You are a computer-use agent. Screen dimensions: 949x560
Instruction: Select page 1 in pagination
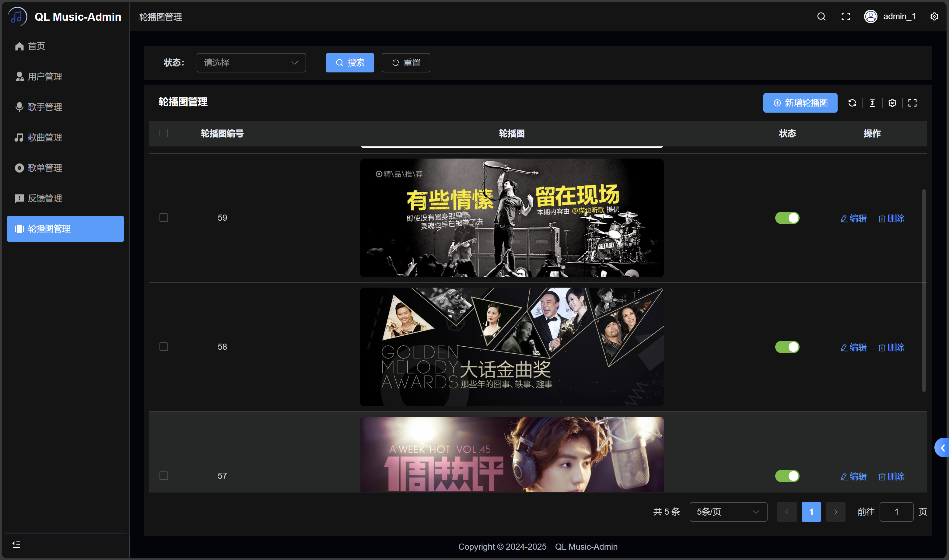pos(811,512)
